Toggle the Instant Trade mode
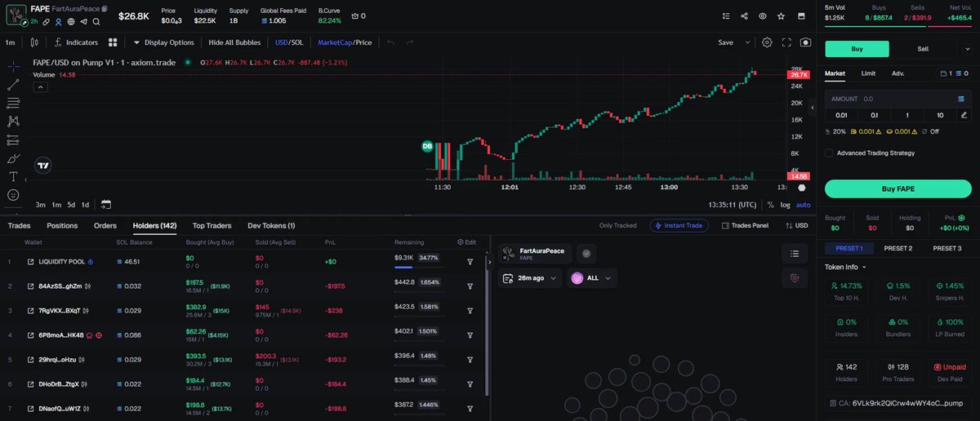This screenshot has width=980, height=421. pos(679,225)
